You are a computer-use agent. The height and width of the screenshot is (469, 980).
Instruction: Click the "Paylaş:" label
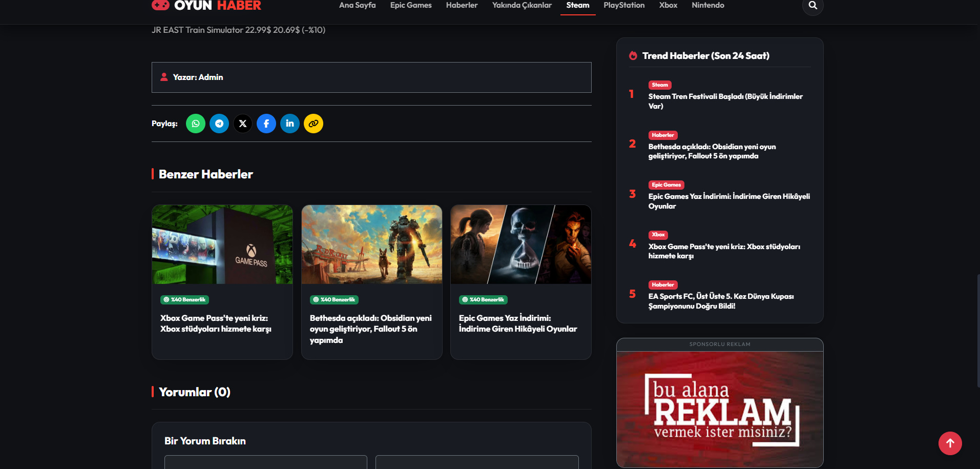click(x=164, y=124)
